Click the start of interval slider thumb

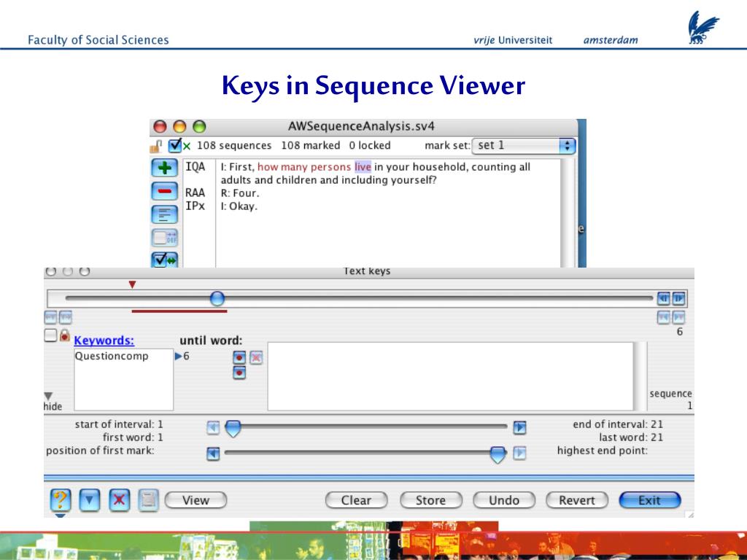pos(233,428)
